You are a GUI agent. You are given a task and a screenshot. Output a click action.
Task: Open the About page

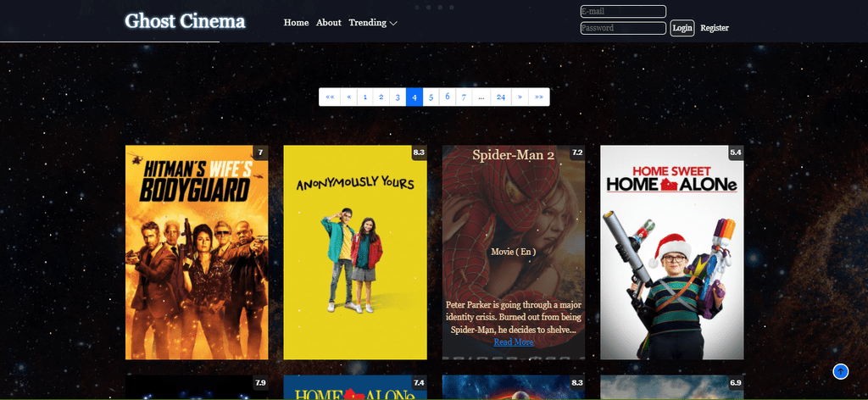coord(329,23)
